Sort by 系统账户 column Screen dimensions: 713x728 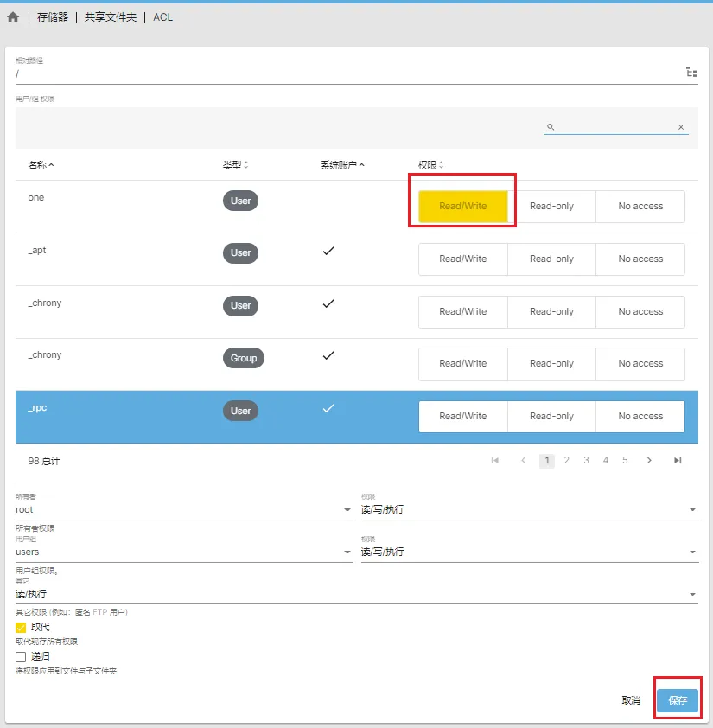click(x=342, y=165)
